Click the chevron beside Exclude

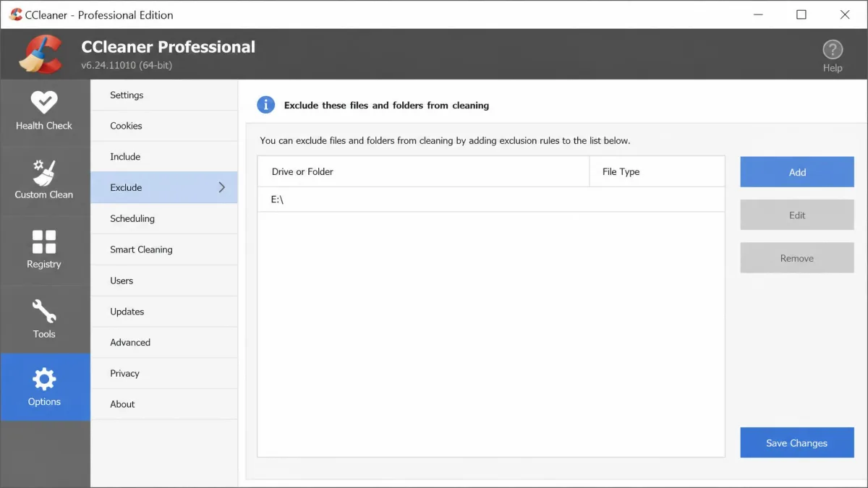pyautogui.click(x=222, y=187)
